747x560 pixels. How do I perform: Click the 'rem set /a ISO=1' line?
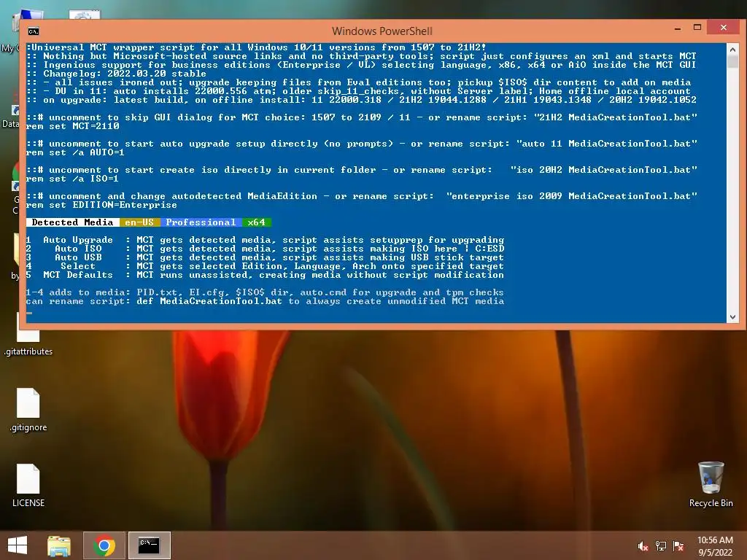tap(72, 179)
